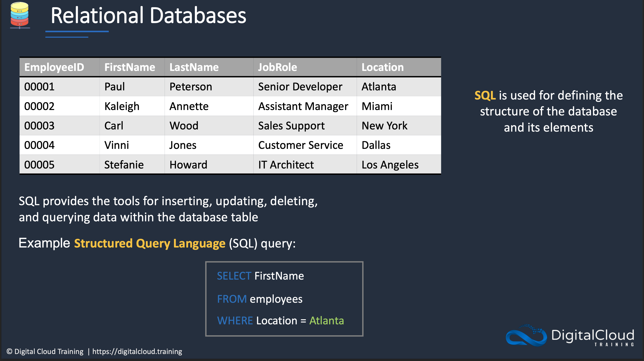Click the FirstName column header
The image size is (644, 361).
[x=129, y=67]
